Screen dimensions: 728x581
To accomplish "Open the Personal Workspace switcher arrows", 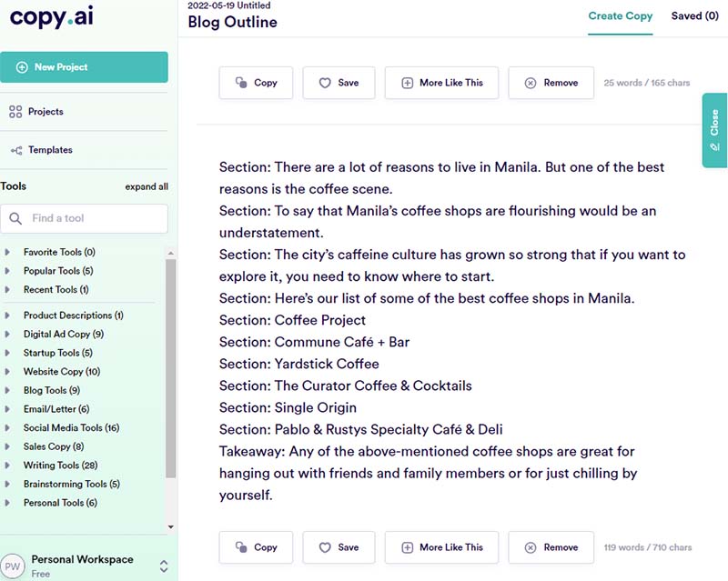I will point(164,566).
